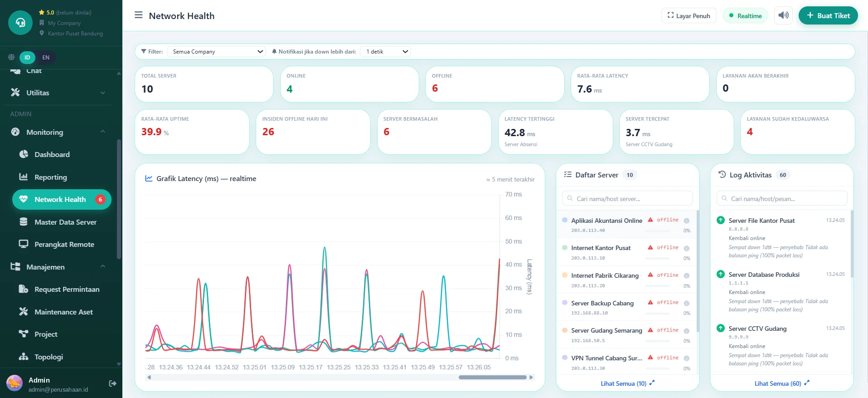Screen dimensions: 868x398
Task: Open Request Permintaan page
Action: tap(62, 289)
